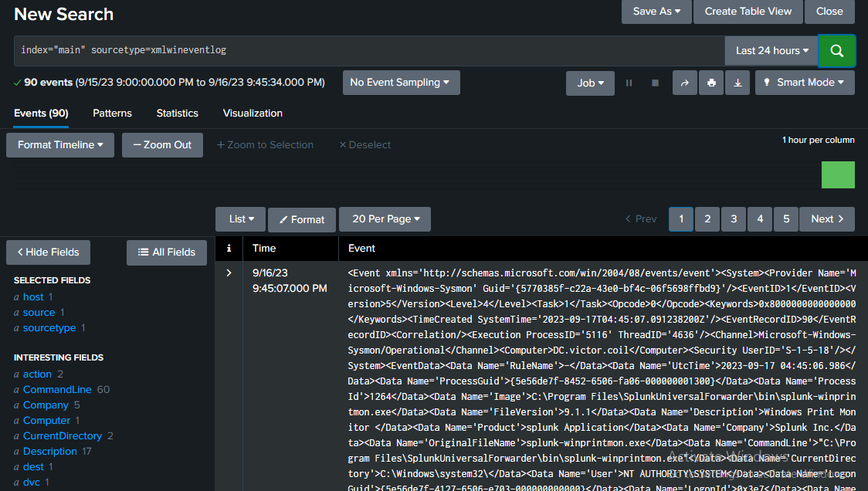Image resolution: width=868 pixels, height=491 pixels.
Task: Click inside the search query input field
Action: coord(309,49)
